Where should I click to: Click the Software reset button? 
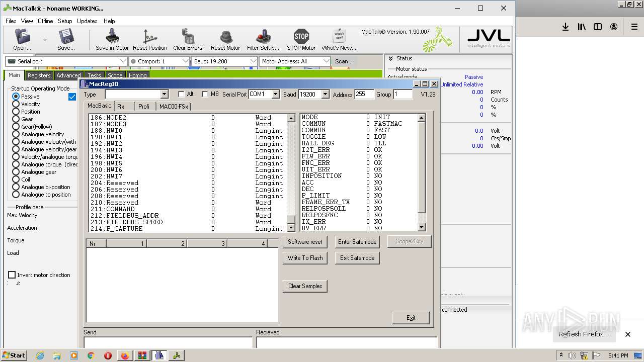[x=305, y=242]
